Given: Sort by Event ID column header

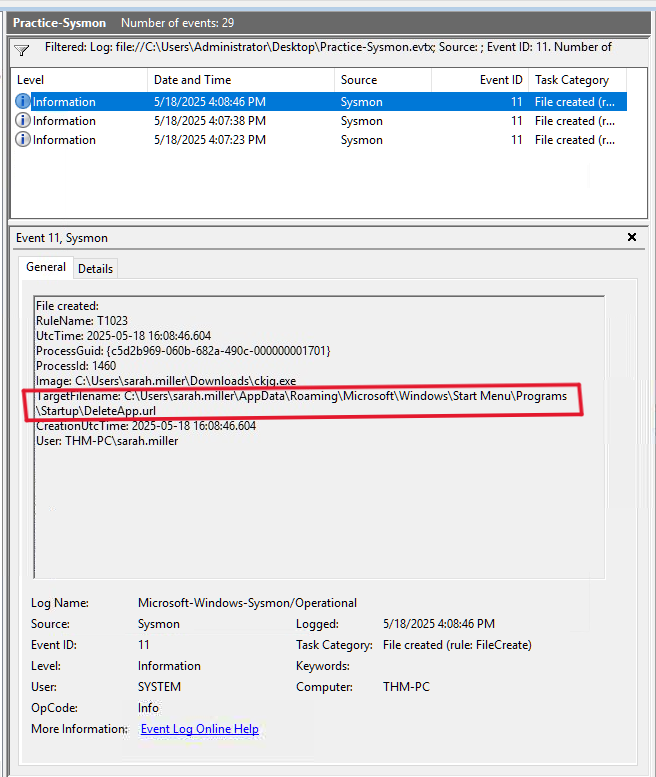Looking at the screenshot, I should tap(480, 80).
